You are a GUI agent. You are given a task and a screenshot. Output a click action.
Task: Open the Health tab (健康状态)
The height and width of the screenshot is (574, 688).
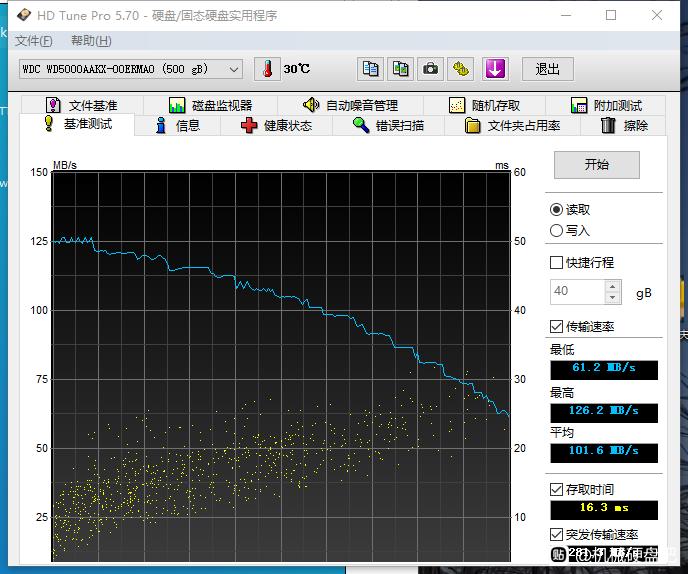click(x=276, y=126)
